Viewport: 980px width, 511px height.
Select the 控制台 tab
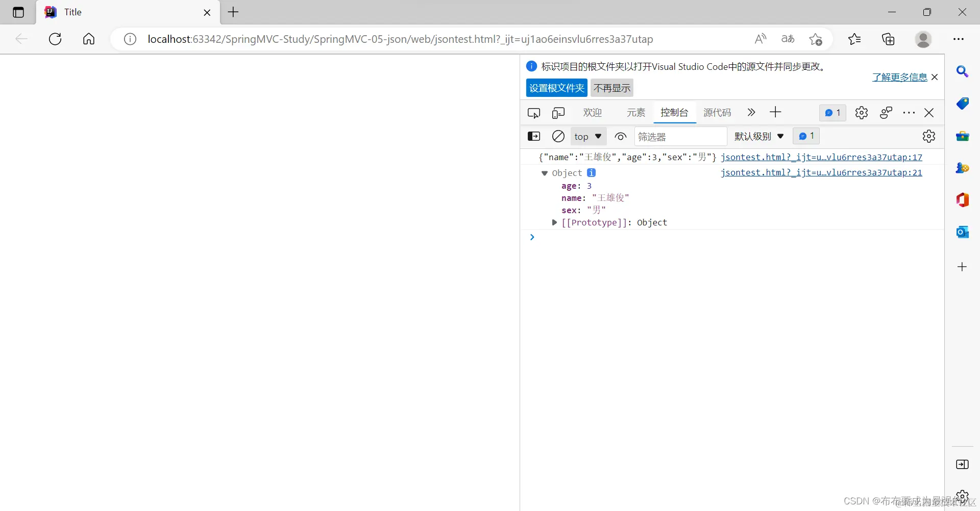(675, 112)
